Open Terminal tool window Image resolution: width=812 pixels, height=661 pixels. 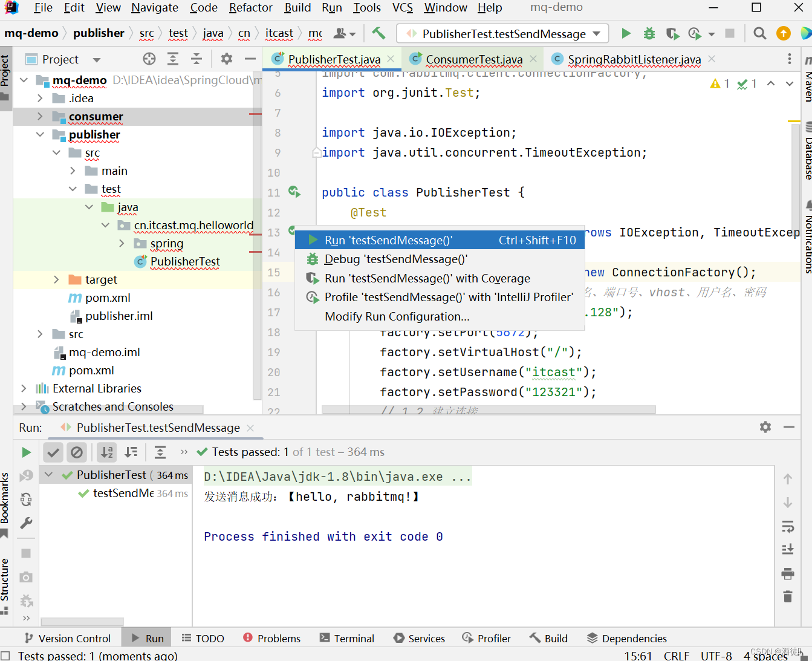click(347, 638)
